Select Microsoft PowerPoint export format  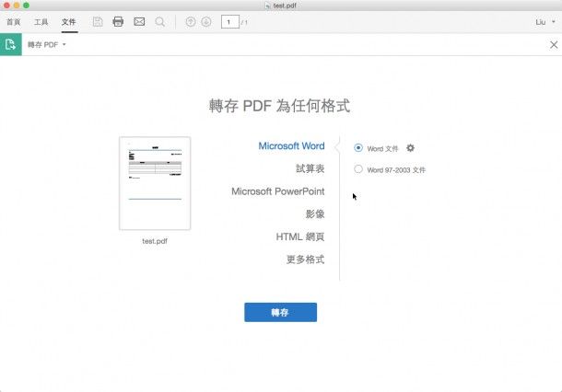pos(277,191)
